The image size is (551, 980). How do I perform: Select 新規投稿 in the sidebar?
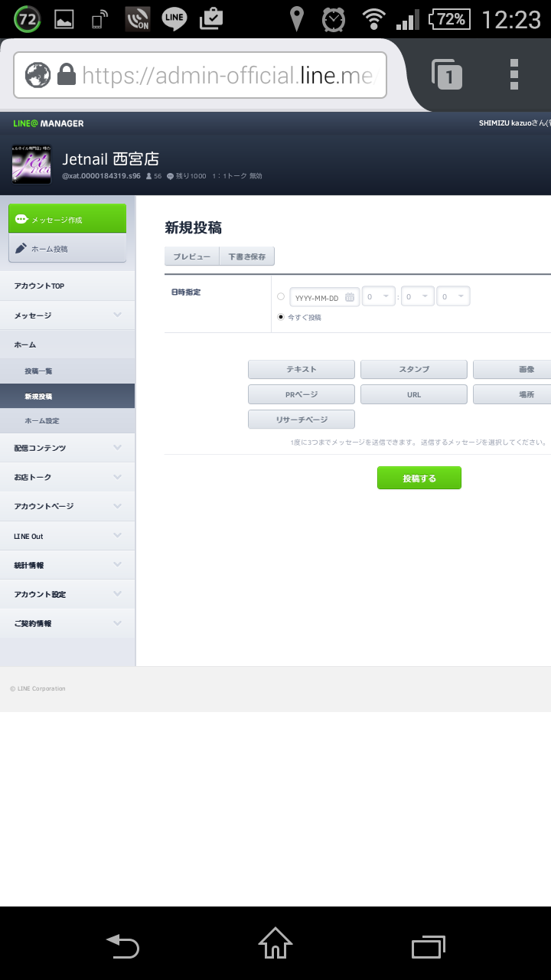coord(67,397)
